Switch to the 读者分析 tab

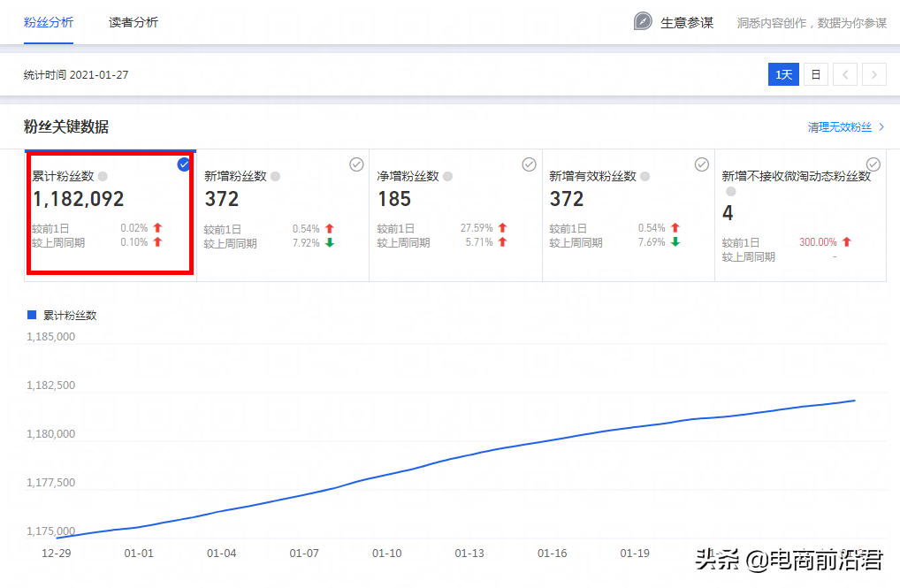tap(133, 21)
